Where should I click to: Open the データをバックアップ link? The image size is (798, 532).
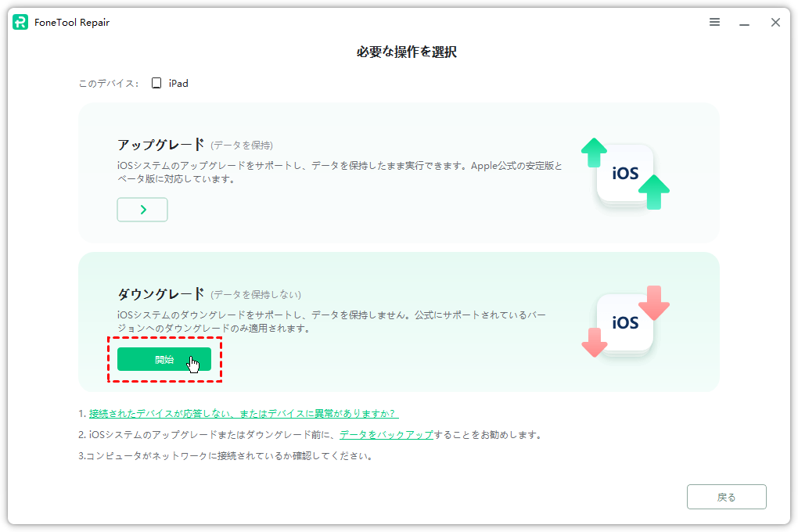point(386,434)
